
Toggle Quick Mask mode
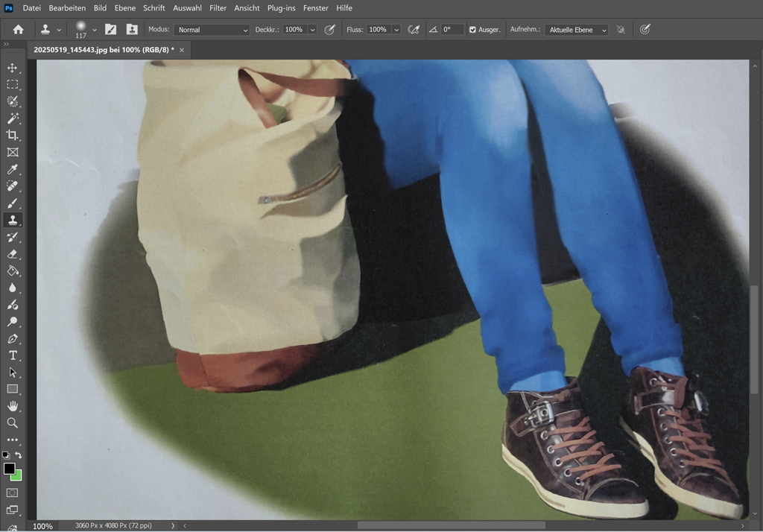pyautogui.click(x=13, y=493)
